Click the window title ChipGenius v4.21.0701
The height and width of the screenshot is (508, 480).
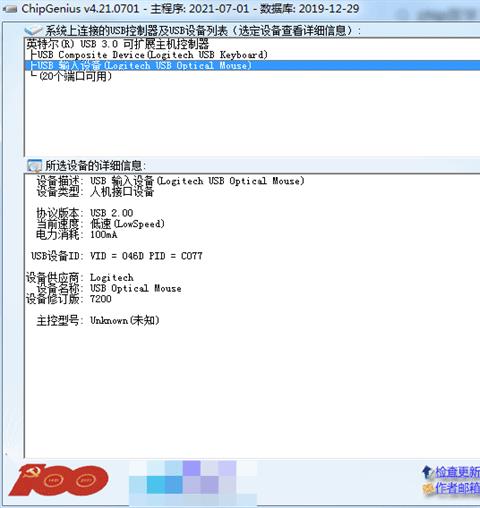tap(80, 9)
